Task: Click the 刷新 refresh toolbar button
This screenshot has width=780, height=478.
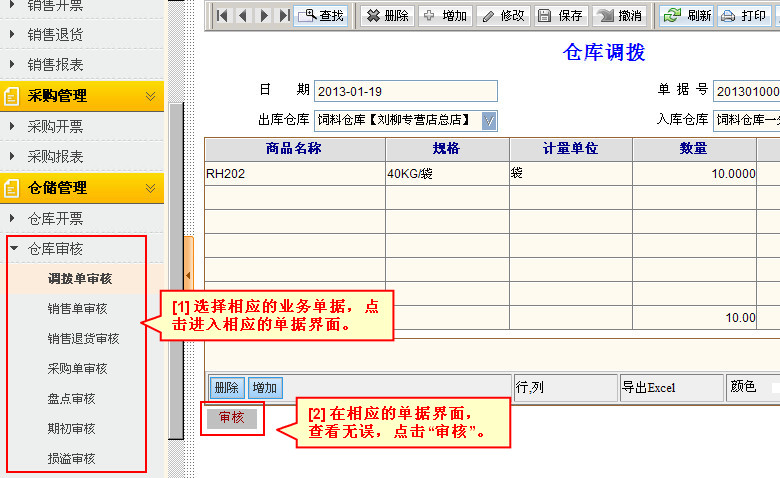Action: click(687, 16)
